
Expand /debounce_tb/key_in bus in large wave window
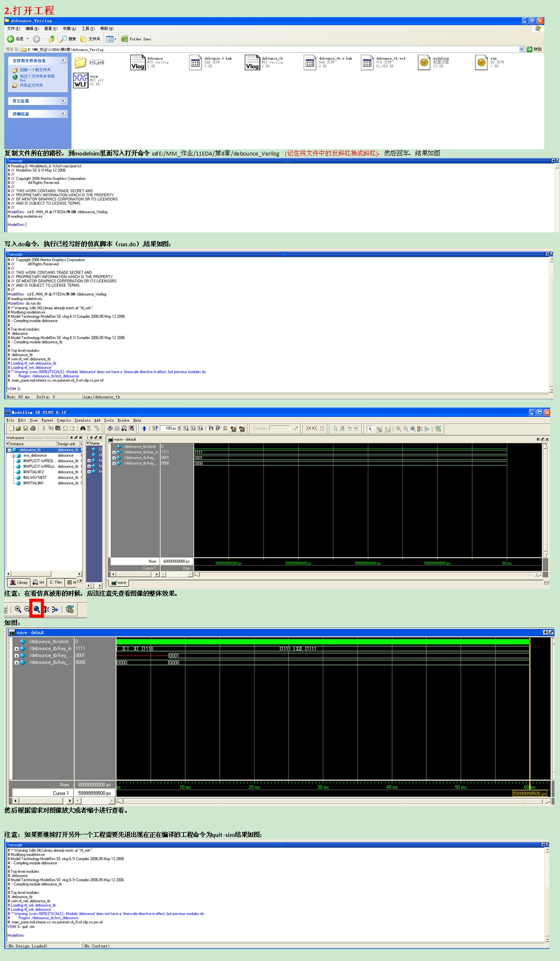pos(16,649)
